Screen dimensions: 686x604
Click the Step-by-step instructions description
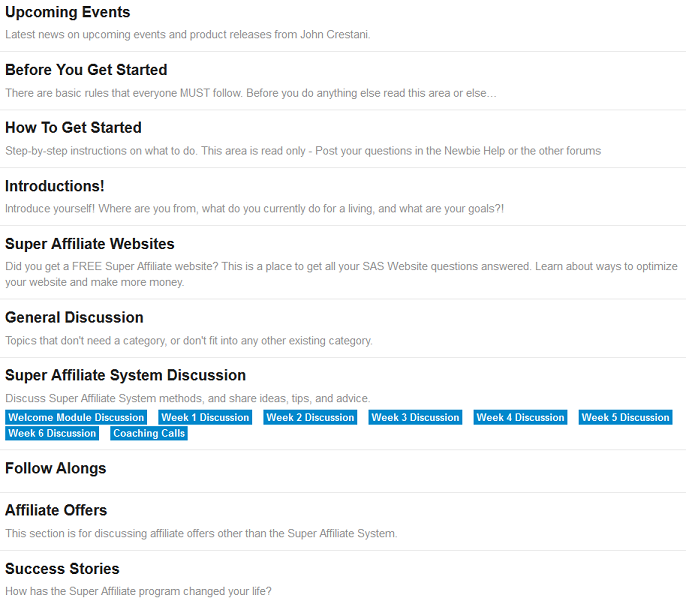[303, 151]
